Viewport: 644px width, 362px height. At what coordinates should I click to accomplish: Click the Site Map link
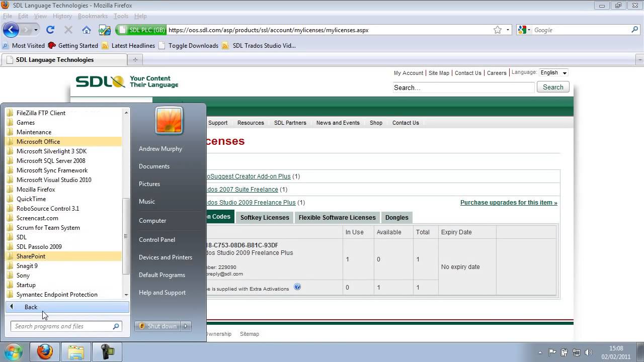pos(439,73)
